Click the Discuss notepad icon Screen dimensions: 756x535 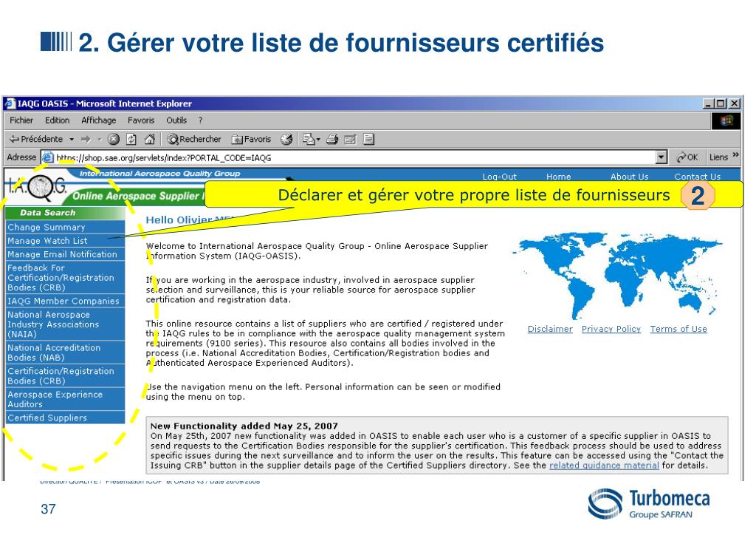pyautogui.click(x=368, y=140)
